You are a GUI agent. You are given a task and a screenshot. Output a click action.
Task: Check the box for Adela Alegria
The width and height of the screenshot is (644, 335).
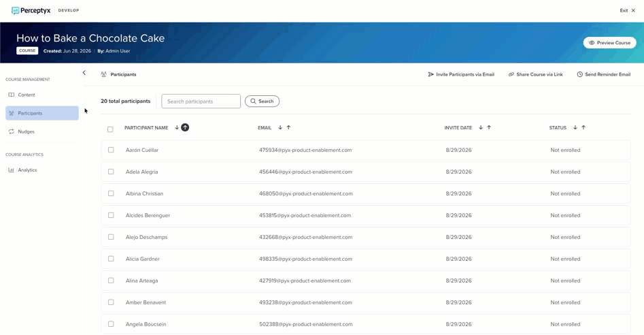click(111, 172)
